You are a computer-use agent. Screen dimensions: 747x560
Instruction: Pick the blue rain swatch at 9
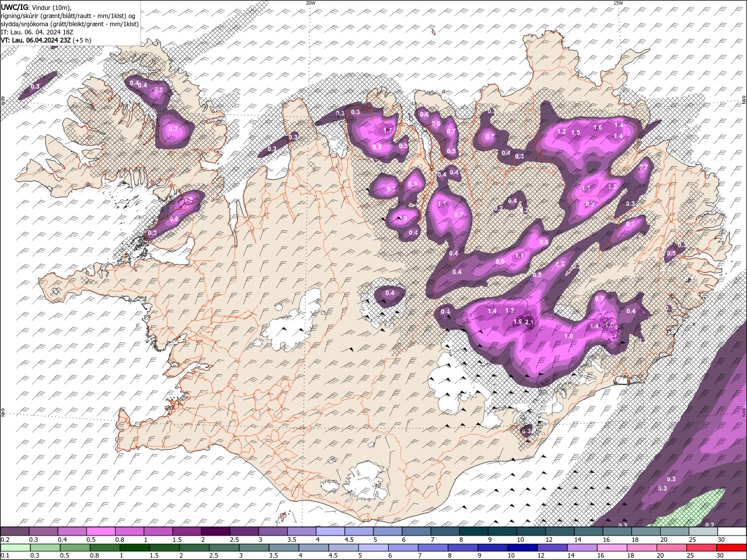click(x=492, y=548)
